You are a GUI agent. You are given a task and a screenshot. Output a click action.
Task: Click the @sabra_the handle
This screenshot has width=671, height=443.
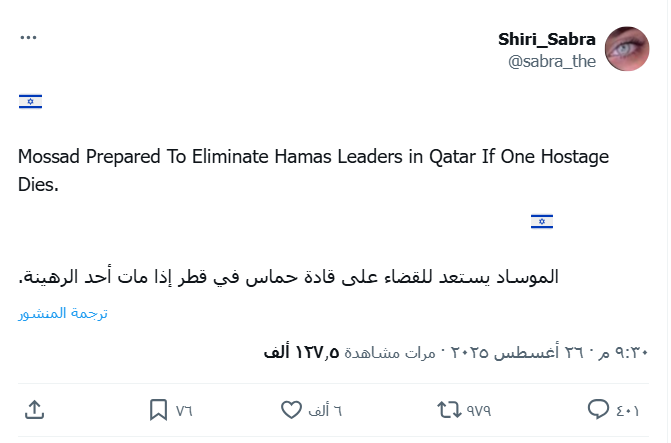point(552,61)
